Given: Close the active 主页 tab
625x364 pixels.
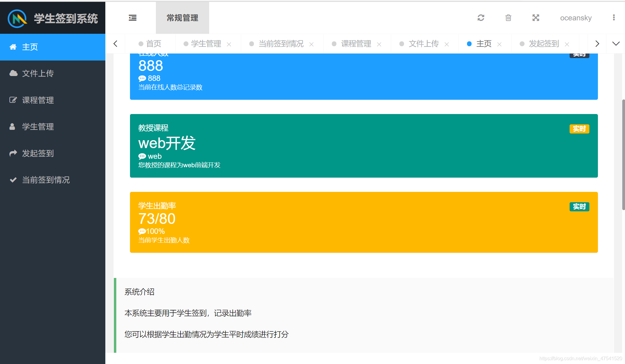Looking at the screenshot, I should [x=499, y=44].
